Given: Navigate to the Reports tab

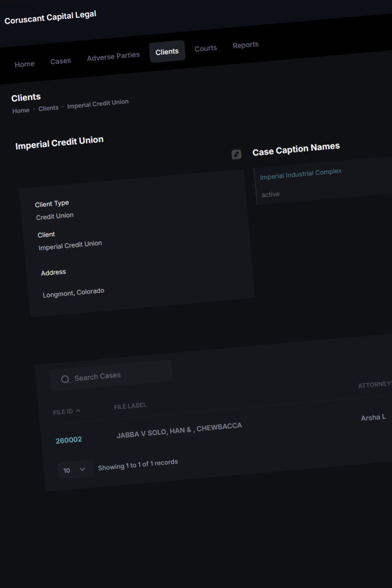Looking at the screenshot, I should tap(245, 45).
